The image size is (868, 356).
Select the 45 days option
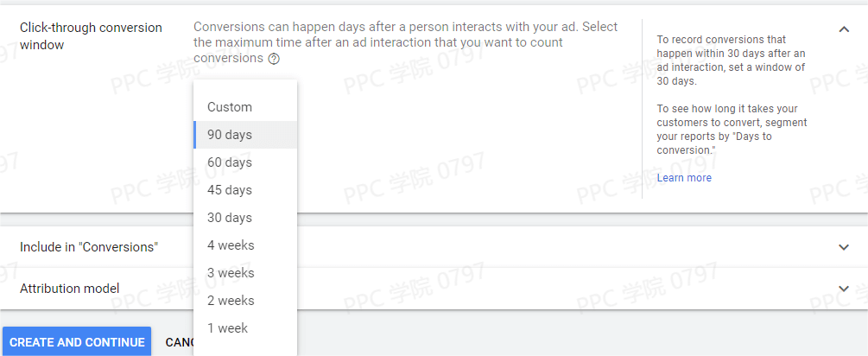tap(230, 190)
